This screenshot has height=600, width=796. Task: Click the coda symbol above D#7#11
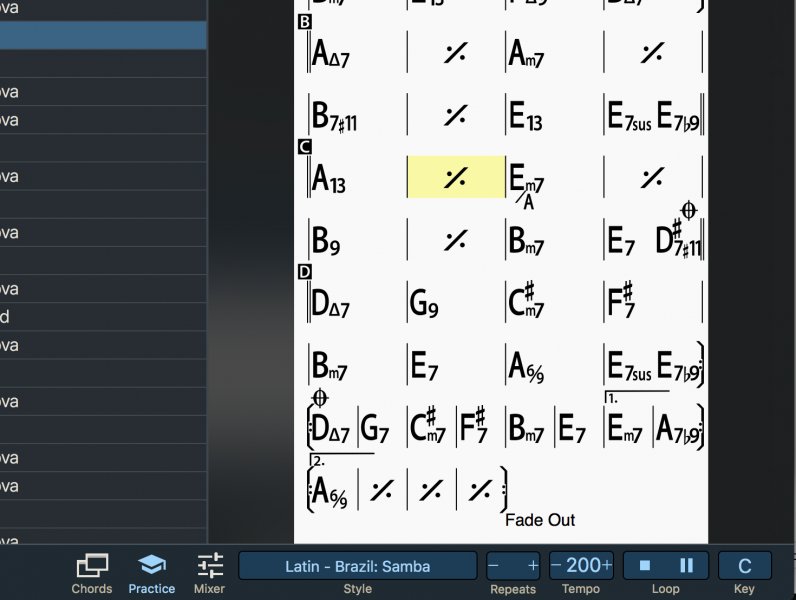tap(688, 210)
